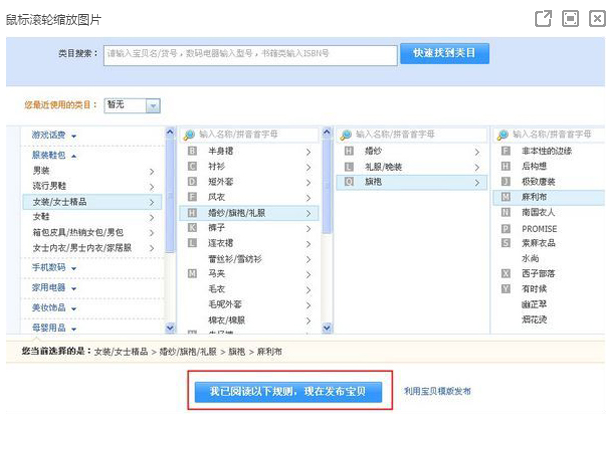Select brand 后构想
The width and height of the screenshot is (616, 453).
tap(549, 167)
